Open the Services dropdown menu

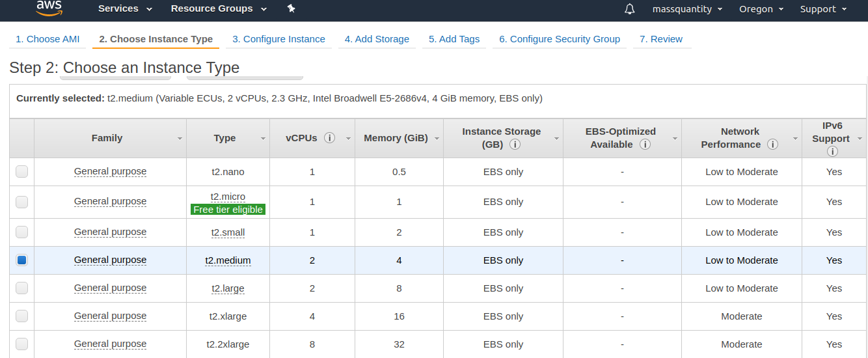tap(125, 8)
